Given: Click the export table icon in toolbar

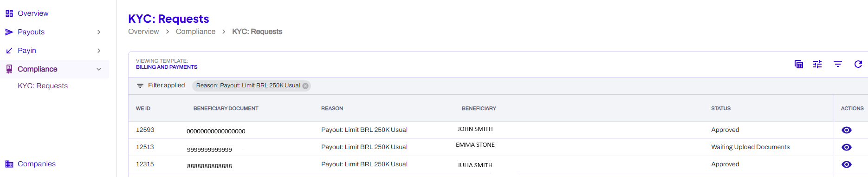Looking at the screenshot, I should 799,64.
